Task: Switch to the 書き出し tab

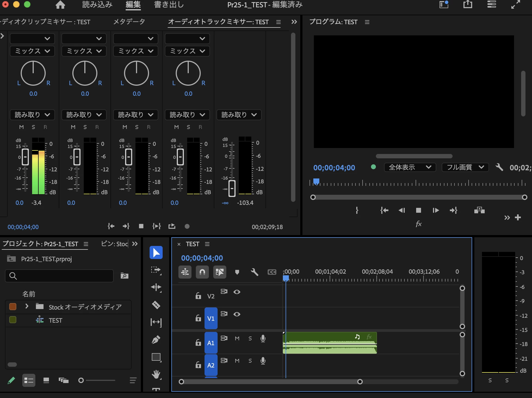Action: tap(169, 5)
